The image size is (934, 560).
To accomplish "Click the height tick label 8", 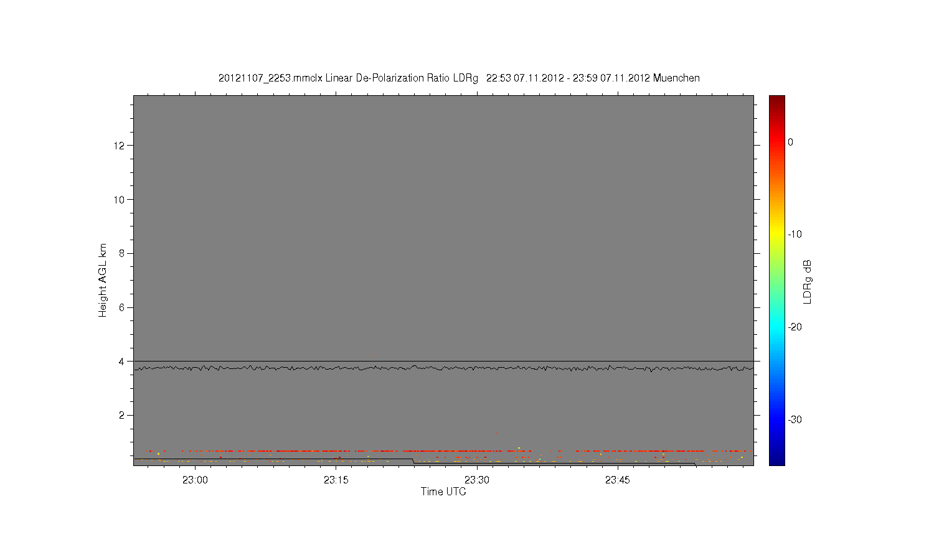I will (122, 253).
